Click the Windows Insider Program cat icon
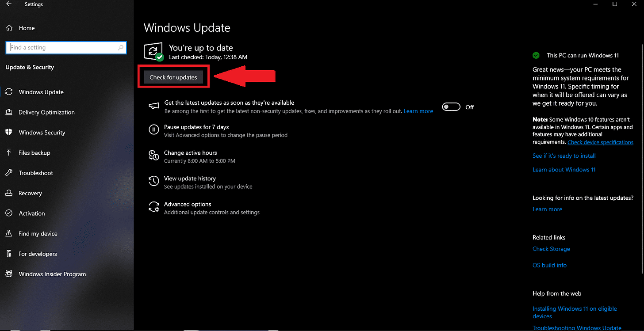The image size is (644, 331). [9, 274]
